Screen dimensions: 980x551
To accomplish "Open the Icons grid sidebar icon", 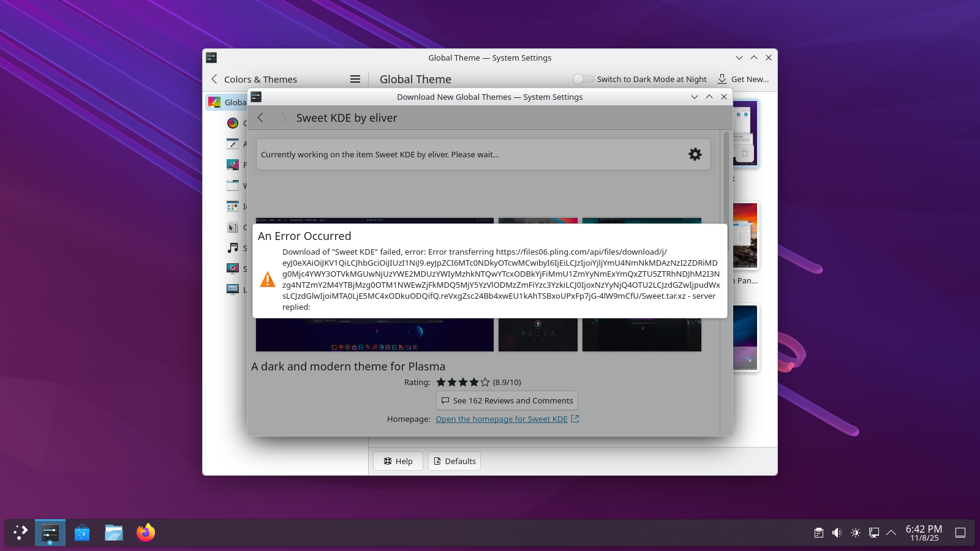I will 233,206.
